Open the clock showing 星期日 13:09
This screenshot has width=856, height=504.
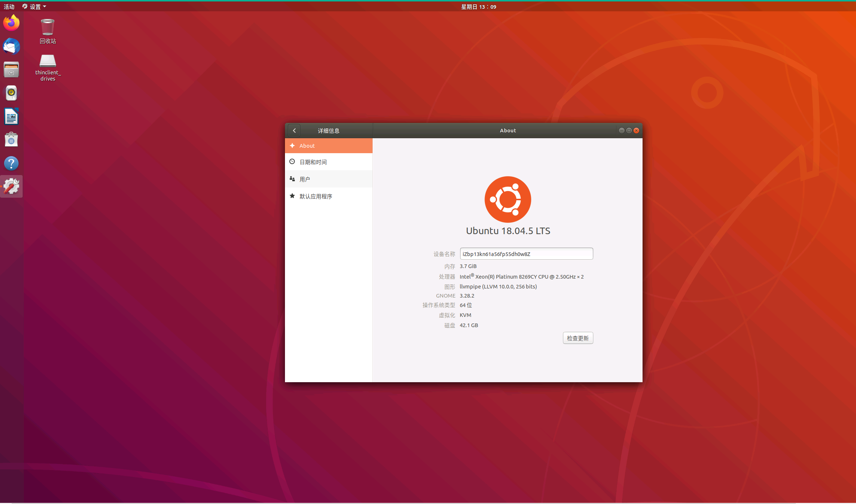[479, 7]
